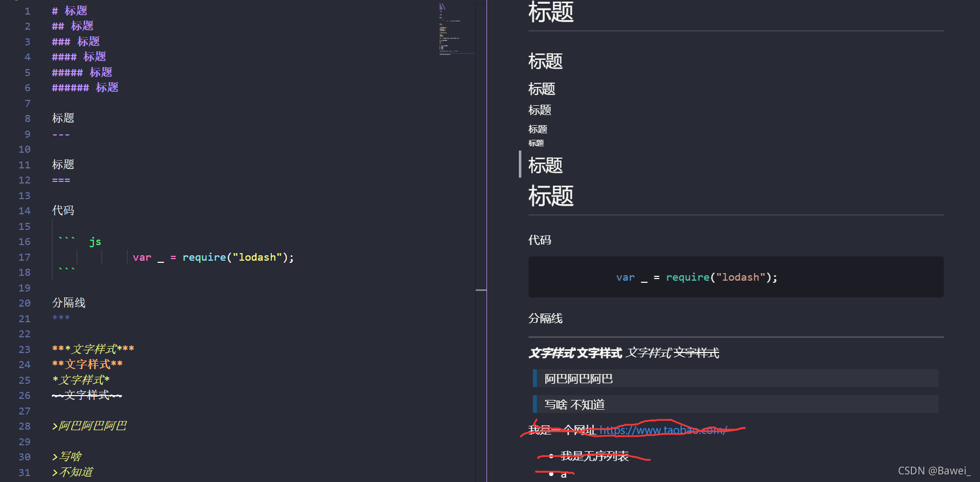The height and width of the screenshot is (482, 980).
Task: Click line number 22 in gutter
Action: point(25,334)
